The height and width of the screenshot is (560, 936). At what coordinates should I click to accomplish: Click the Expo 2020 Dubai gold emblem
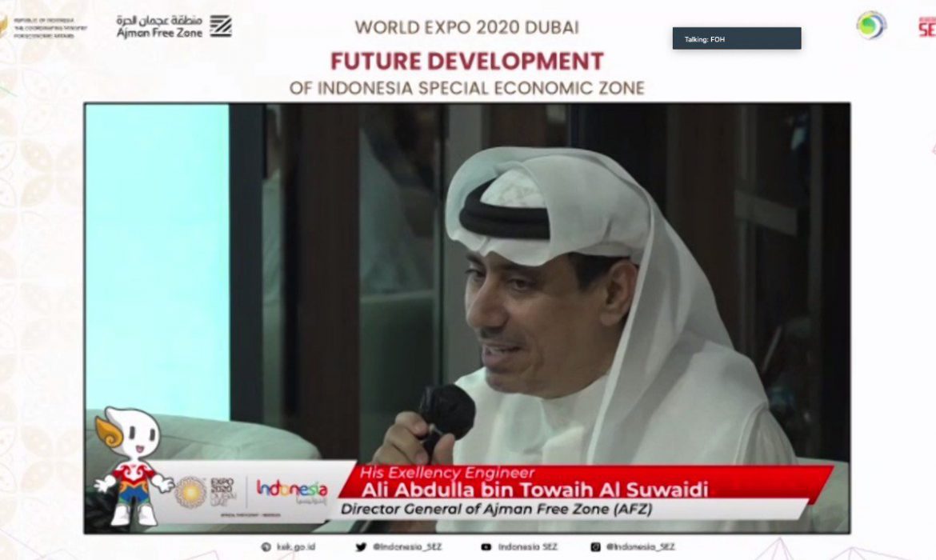pyautogui.click(x=190, y=493)
